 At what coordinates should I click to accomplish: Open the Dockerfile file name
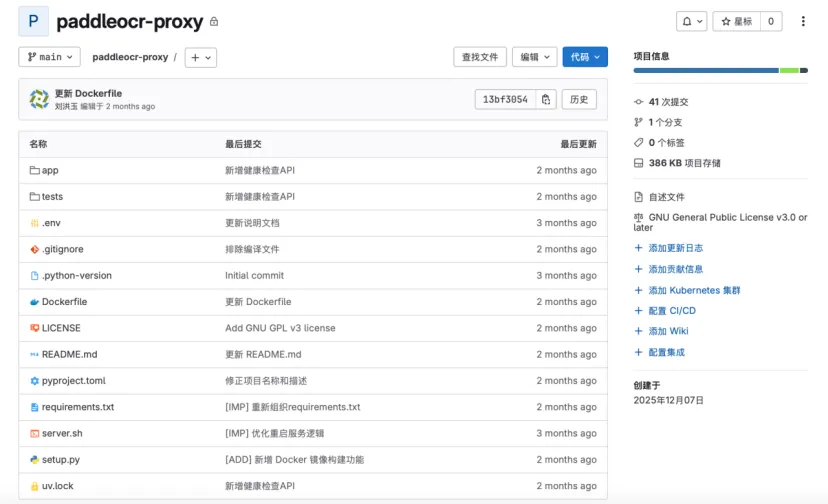pyautogui.click(x=64, y=302)
